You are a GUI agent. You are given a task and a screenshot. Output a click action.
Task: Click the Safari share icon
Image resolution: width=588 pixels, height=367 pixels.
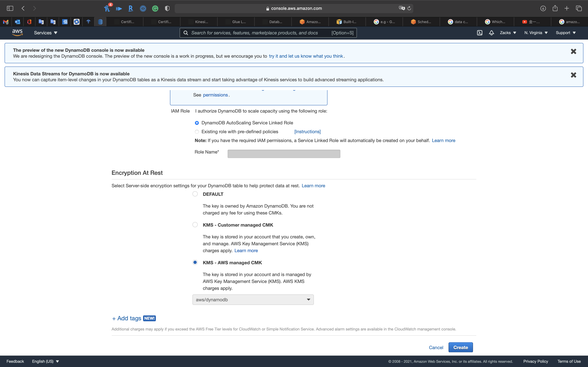[x=555, y=8]
